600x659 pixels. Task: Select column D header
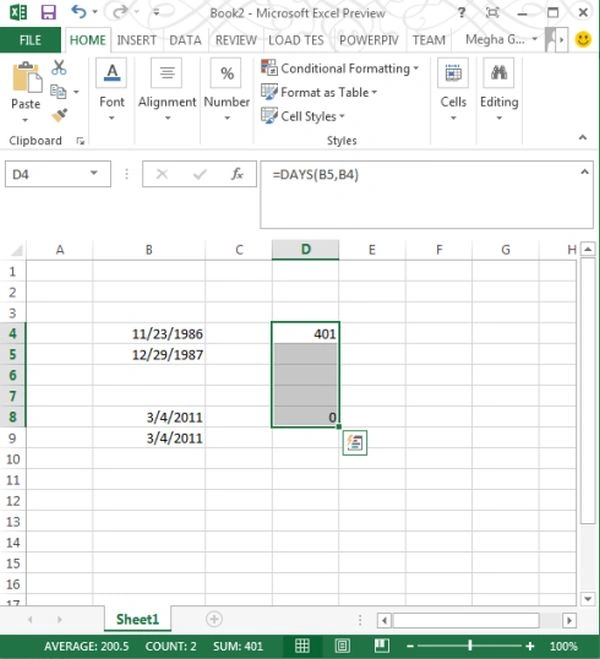305,250
